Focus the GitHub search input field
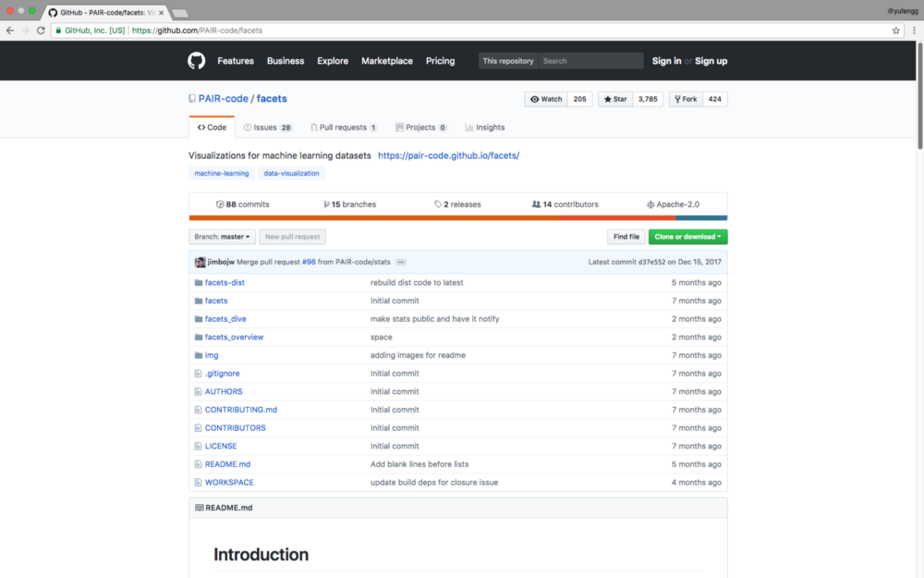Image resolution: width=924 pixels, height=578 pixels. pyautogui.click(x=590, y=61)
